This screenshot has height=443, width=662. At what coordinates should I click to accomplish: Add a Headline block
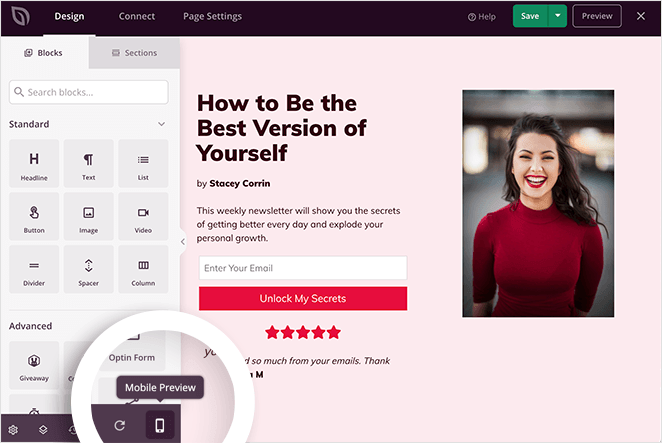34,163
